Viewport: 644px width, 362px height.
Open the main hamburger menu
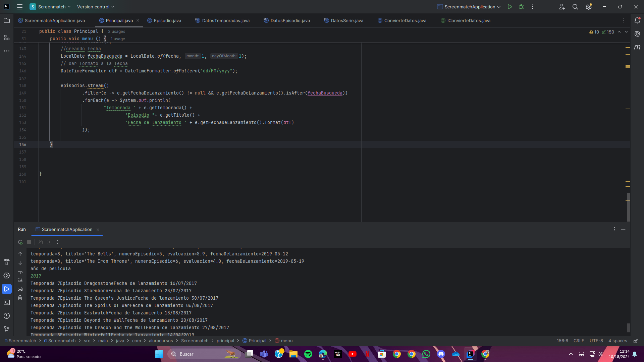point(20,7)
